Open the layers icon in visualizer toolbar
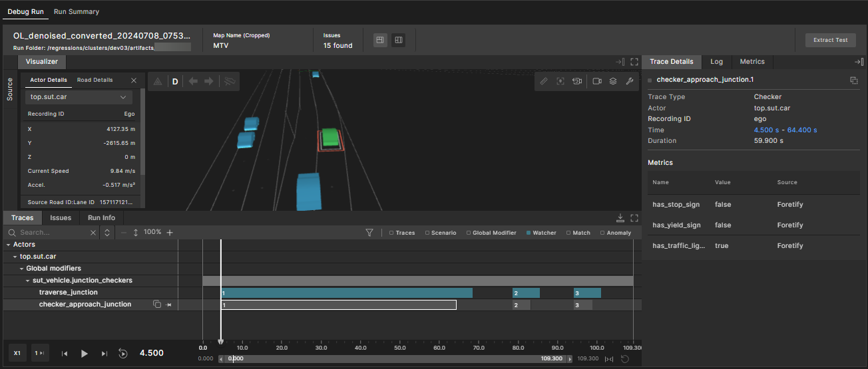Screen dimensions: 868x369 (x=613, y=81)
